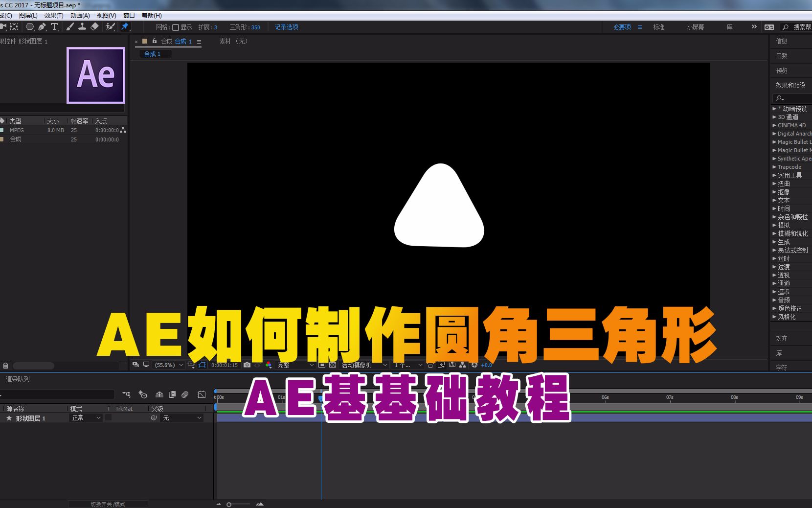
Task: Select the Pen tool
Action: (42, 27)
